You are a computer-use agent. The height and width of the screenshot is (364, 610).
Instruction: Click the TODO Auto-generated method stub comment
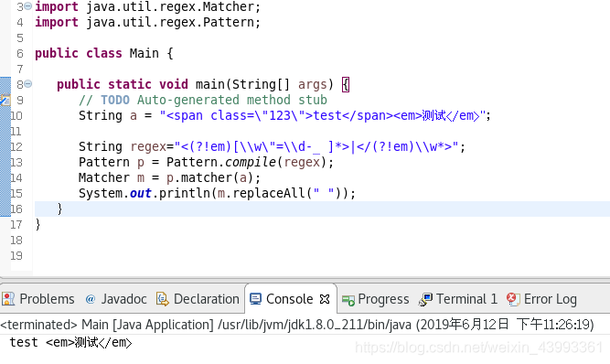click(x=203, y=100)
